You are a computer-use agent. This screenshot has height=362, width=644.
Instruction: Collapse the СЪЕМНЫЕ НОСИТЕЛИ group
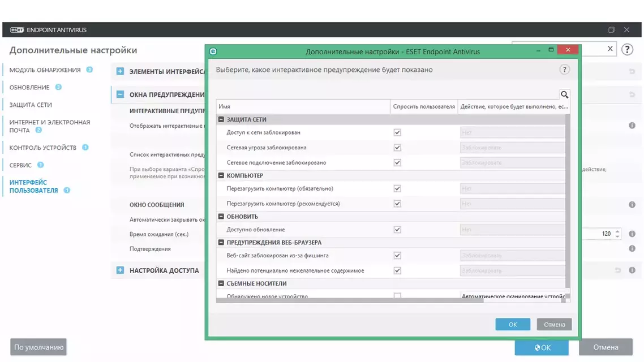tap(221, 283)
